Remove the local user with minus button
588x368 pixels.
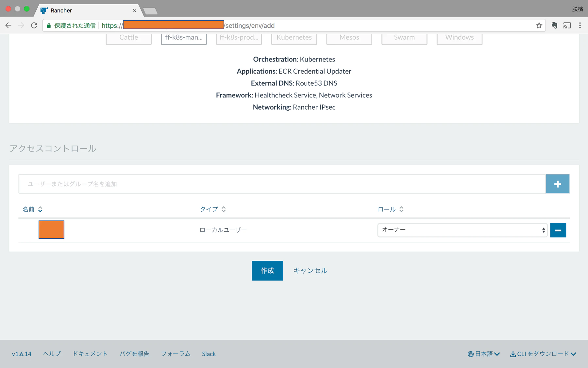(x=558, y=230)
